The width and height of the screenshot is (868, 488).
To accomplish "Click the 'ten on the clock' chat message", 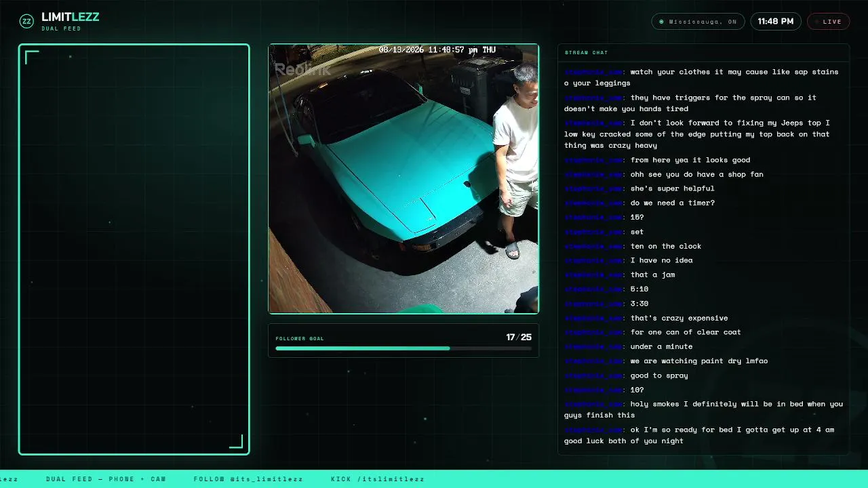I will click(x=703, y=246).
